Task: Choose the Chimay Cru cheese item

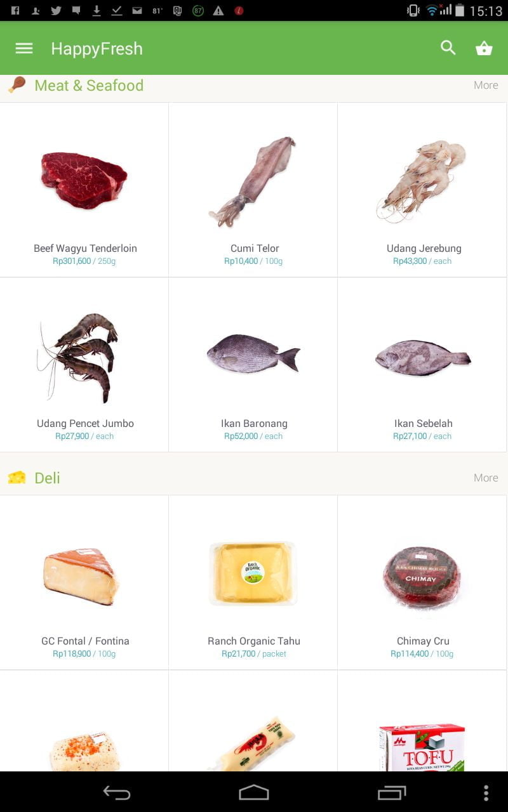Action: (422, 582)
